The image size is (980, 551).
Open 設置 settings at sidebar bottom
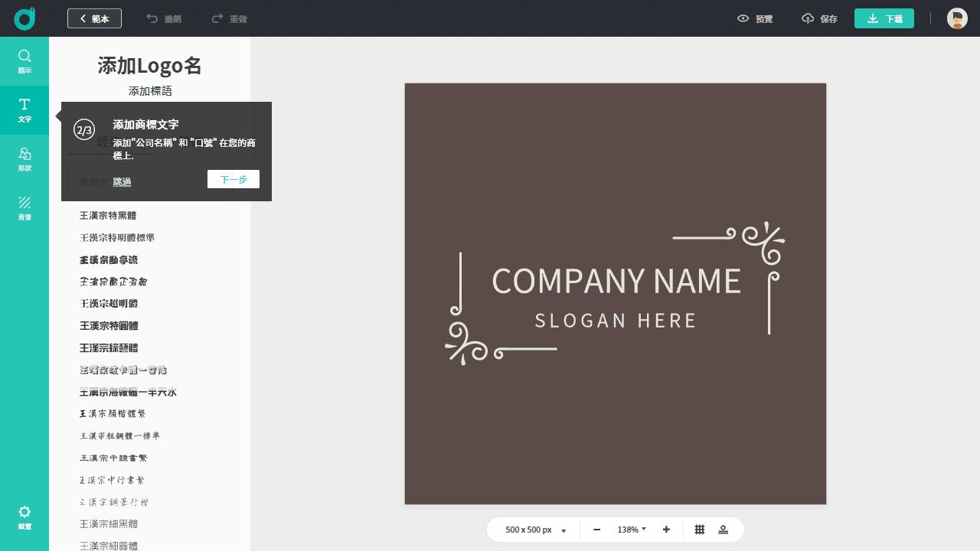point(24,517)
